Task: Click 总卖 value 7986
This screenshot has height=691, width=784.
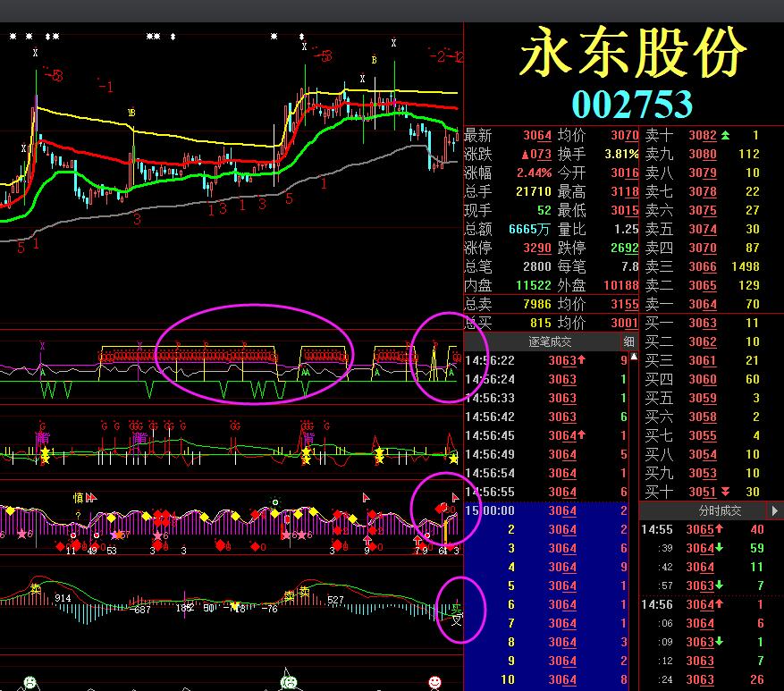Action: point(537,304)
